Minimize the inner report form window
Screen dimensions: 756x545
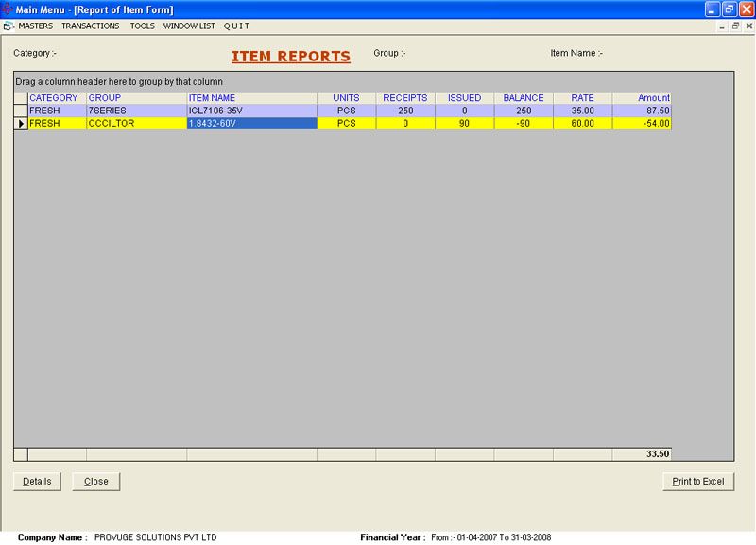tap(723, 26)
